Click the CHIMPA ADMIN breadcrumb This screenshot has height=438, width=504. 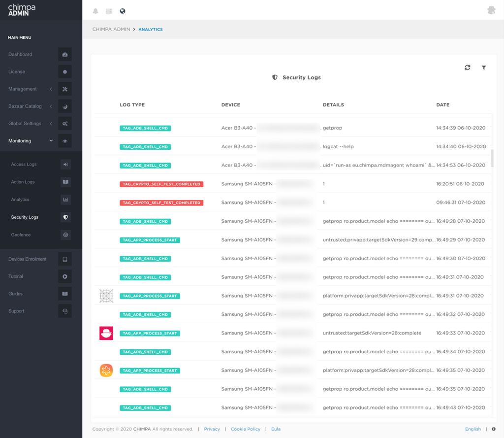tap(111, 29)
